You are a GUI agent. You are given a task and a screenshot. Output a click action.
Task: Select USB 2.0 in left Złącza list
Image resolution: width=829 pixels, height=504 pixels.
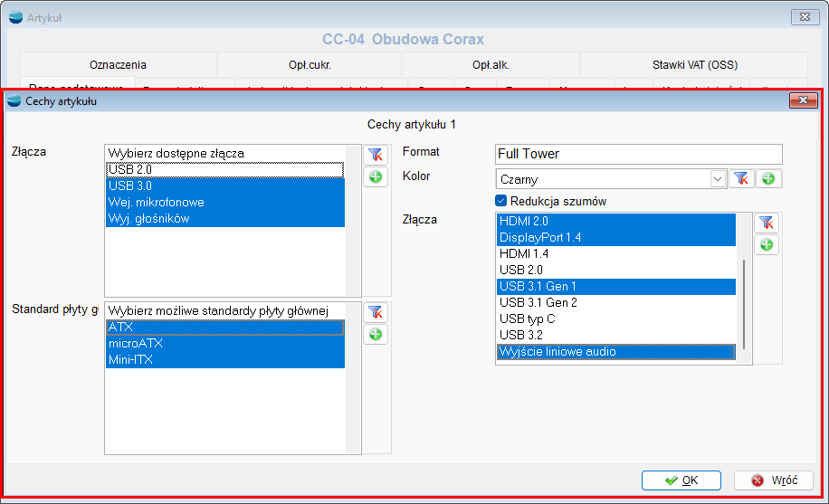pyautogui.click(x=224, y=169)
